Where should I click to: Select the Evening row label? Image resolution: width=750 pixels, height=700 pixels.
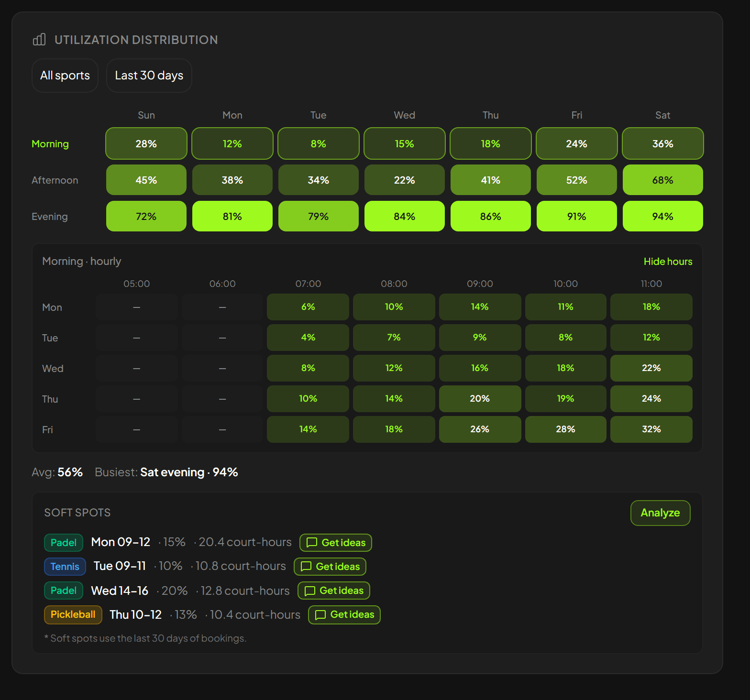(x=49, y=217)
